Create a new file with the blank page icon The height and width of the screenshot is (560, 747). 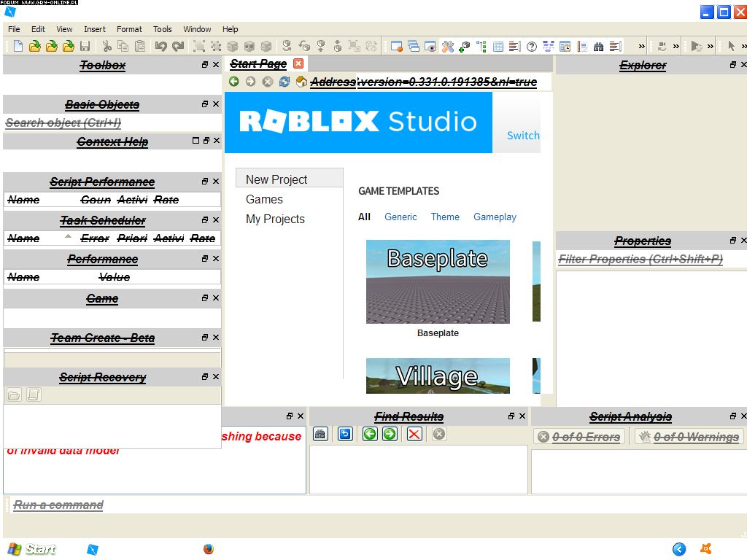(x=18, y=46)
